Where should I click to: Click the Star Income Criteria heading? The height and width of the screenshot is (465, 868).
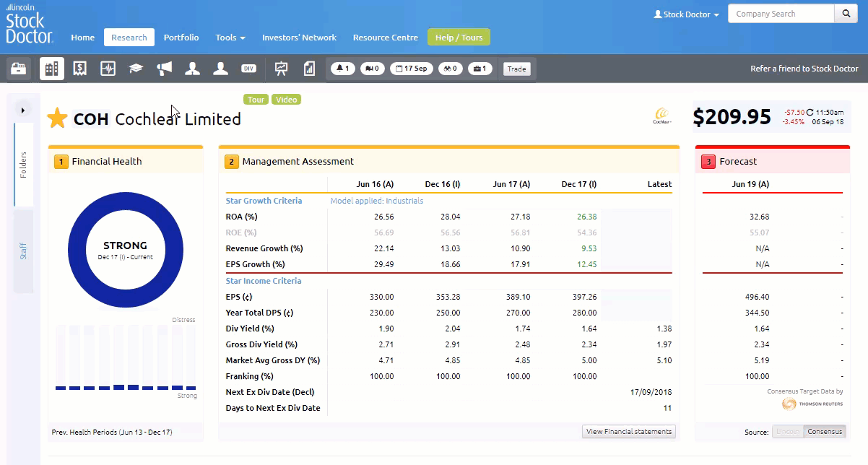[264, 281]
